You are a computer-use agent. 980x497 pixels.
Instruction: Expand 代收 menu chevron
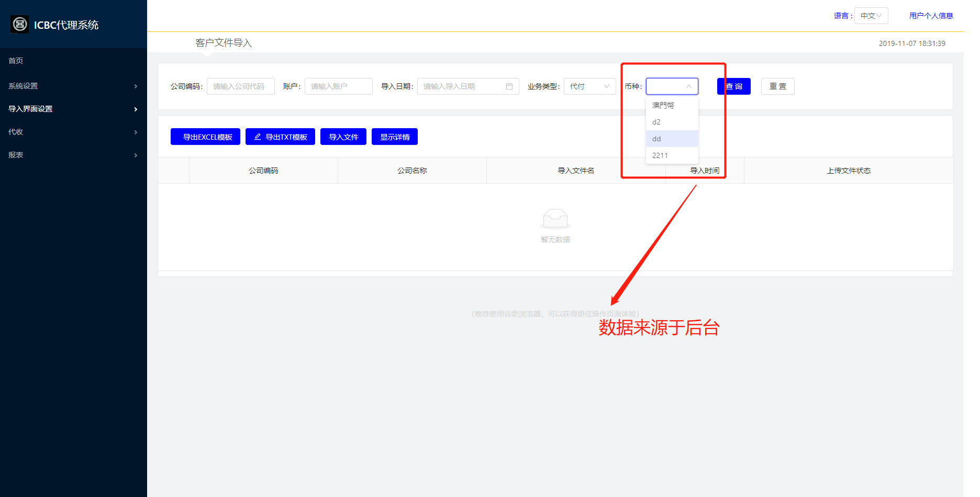click(x=136, y=132)
